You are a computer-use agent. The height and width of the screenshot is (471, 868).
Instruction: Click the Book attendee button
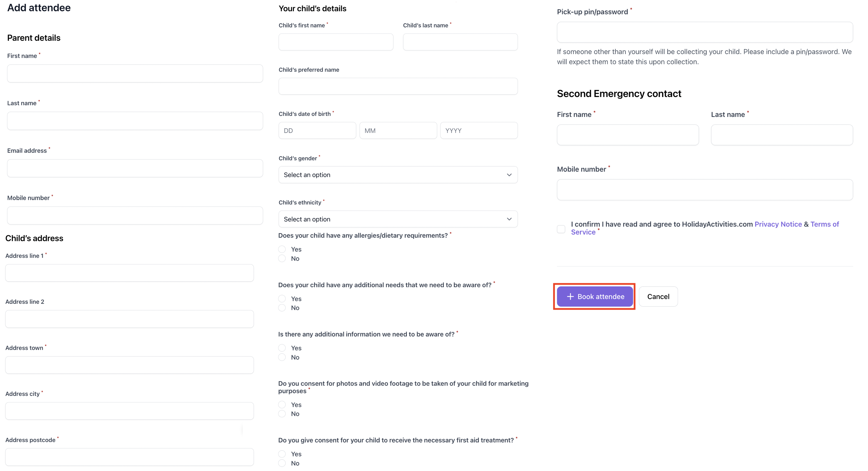tap(595, 297)
